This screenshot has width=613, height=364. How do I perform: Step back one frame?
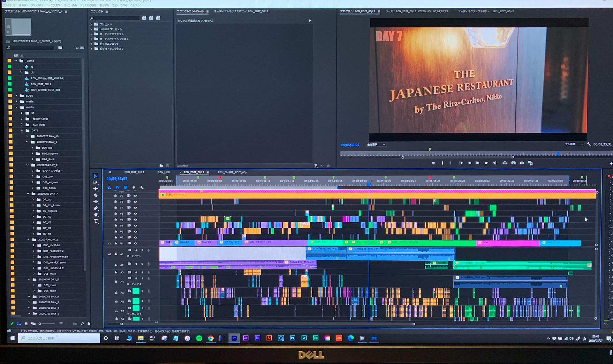[469, 163]
